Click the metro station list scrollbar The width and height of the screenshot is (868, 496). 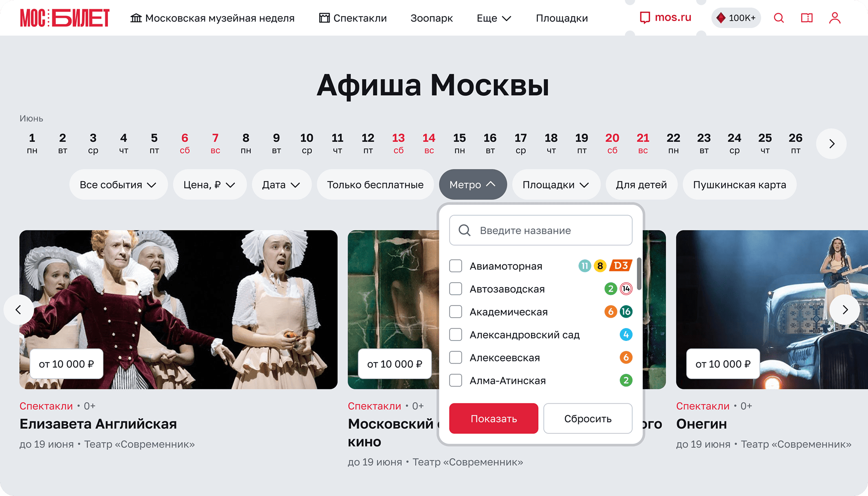[639, 274]
